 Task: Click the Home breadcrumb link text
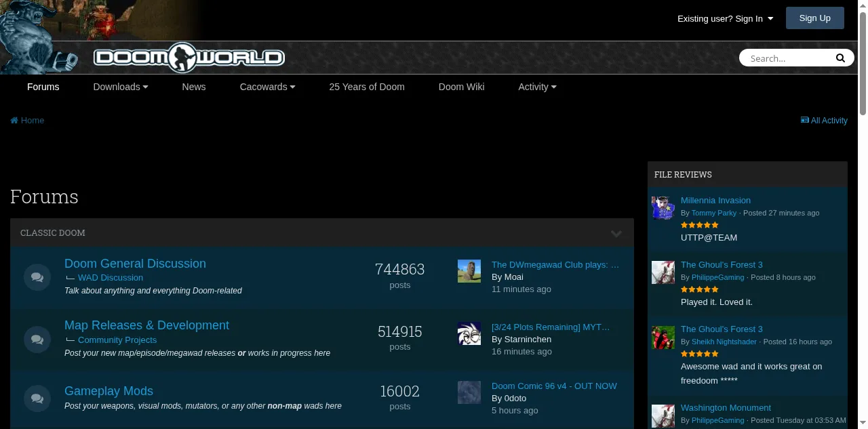click(x=33, y=121)
